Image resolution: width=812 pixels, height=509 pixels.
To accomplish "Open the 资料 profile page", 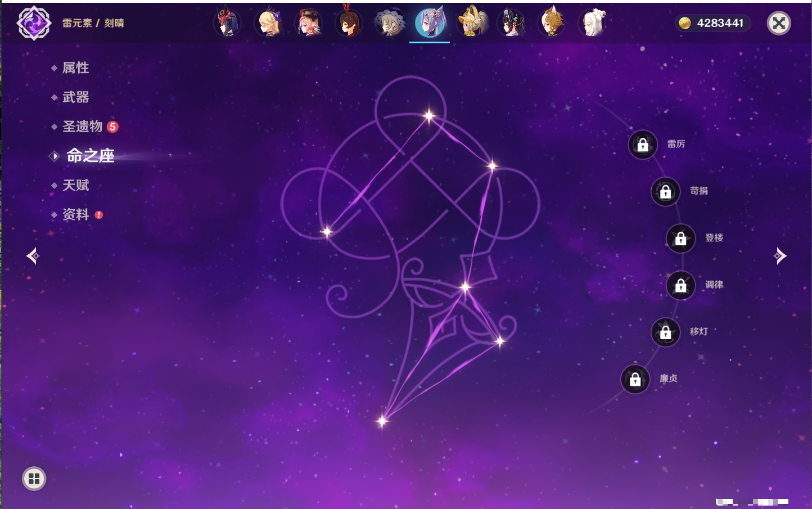I will 76,214.
